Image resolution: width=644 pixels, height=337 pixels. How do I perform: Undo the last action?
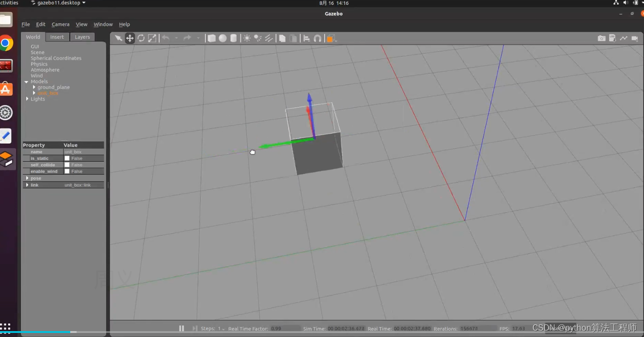166,39
